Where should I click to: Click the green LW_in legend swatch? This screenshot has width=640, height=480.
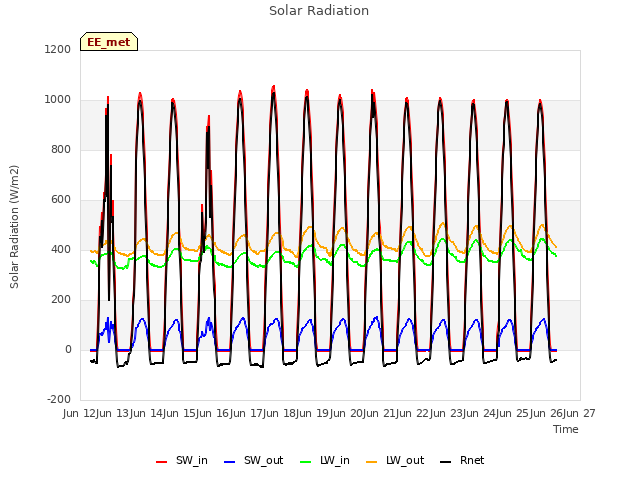point(306,462)
